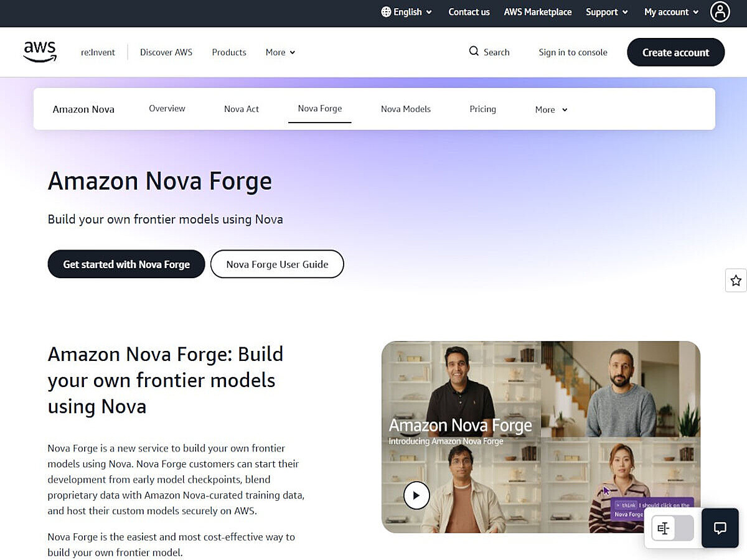Open the Nova Models tab

click(x=406, y=109)
